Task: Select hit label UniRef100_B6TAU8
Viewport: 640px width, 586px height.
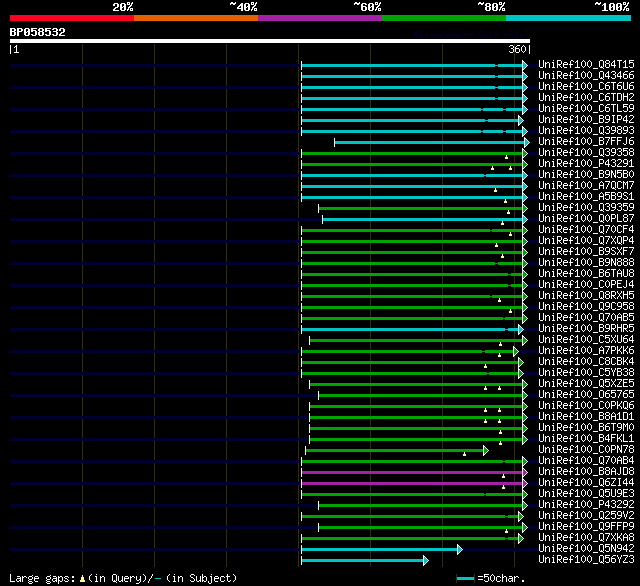Action: click(x=586, y=274)
